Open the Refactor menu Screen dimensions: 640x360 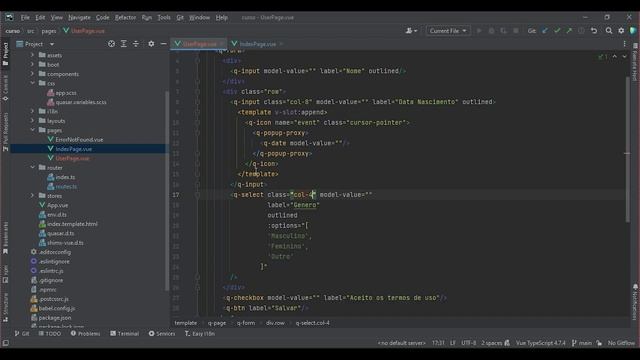tap(125, 18)
